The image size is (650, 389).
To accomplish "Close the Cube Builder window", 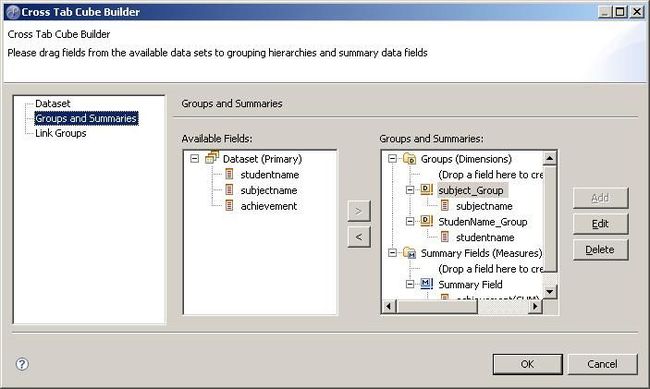I will point(637,12).
